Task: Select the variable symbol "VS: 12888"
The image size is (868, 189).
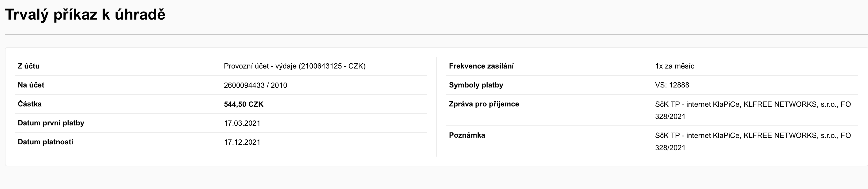Action: [672, 85]
